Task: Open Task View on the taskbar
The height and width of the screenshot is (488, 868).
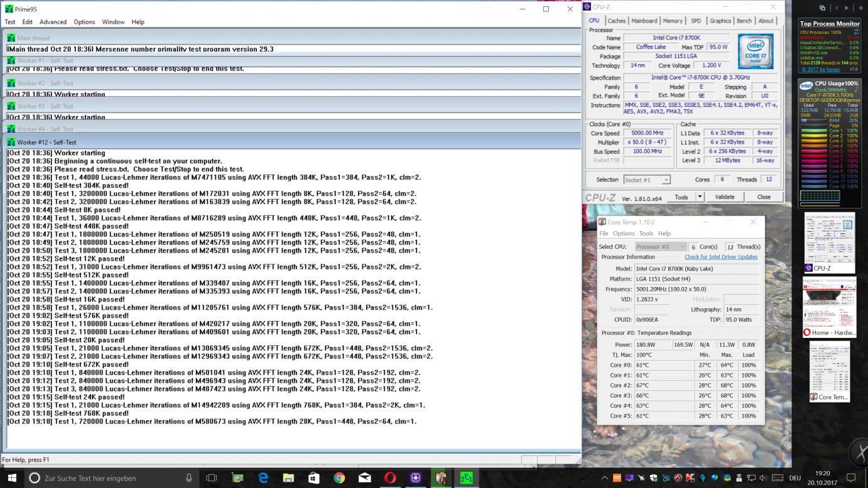Action: coord(212,478)
